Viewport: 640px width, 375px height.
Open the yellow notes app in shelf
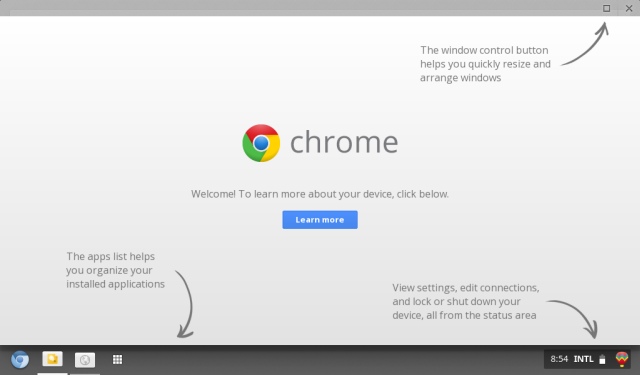click(52, 359)
